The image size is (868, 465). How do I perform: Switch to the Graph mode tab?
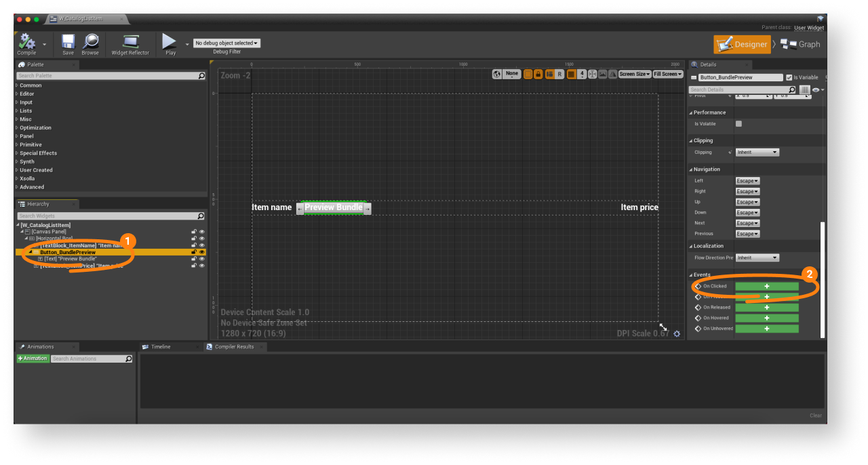801,45
